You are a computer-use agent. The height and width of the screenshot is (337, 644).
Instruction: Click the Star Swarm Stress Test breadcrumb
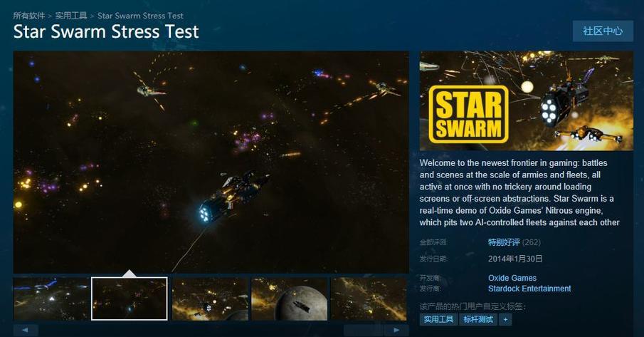[140, 16]
